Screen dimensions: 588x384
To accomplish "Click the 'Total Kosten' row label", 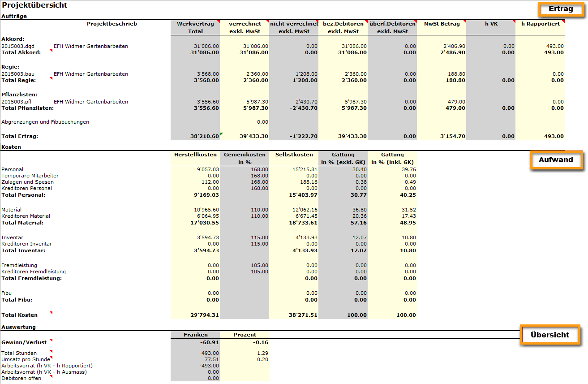I will click(x=20, y=315).
